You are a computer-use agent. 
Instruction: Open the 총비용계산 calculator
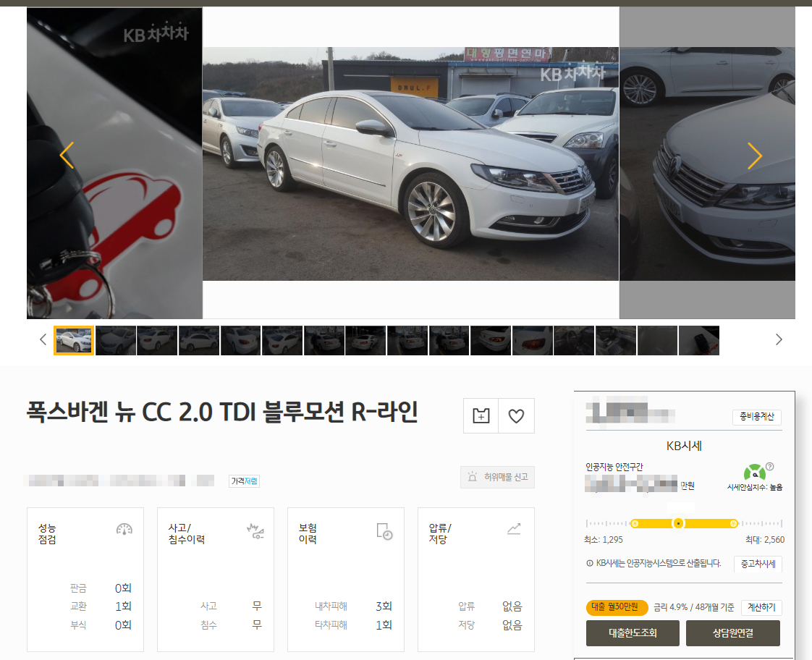tap(756, 417)
